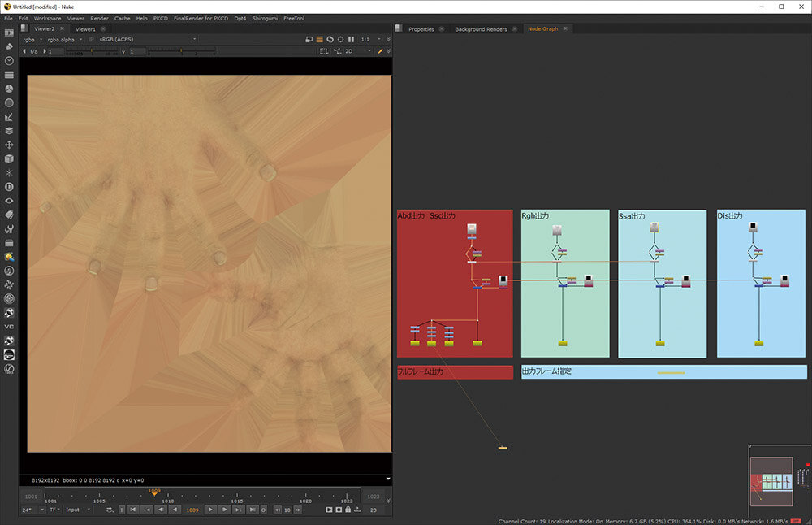
Task: Skip forward by 10 frames
Action: [298, 510]
